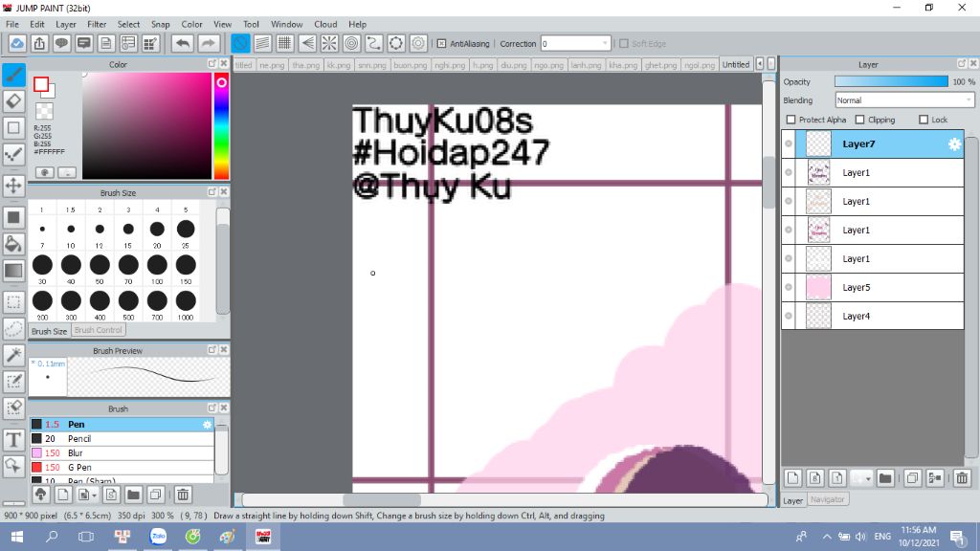Select the rectangular selection tool
The image size is (980, 551).
click(x=13, y=302)
